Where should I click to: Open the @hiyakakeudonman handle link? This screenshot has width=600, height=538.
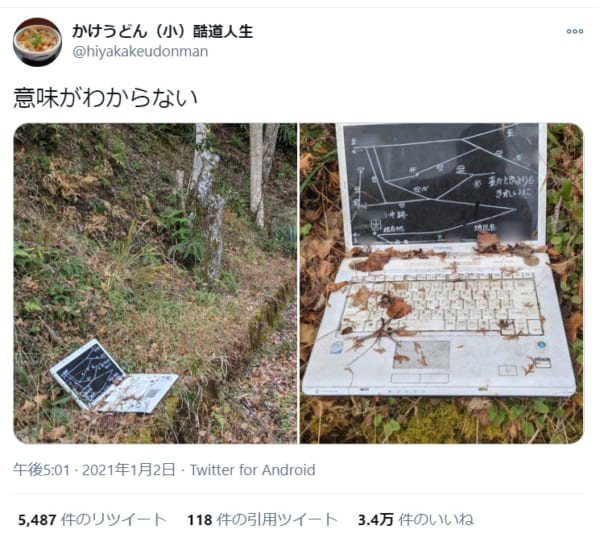(x=140, y=51)
